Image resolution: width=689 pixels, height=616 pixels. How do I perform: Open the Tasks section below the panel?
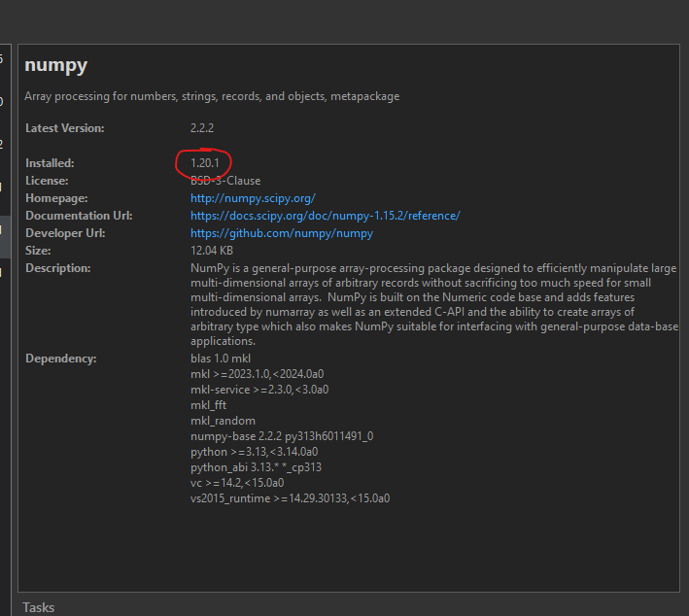39,607
